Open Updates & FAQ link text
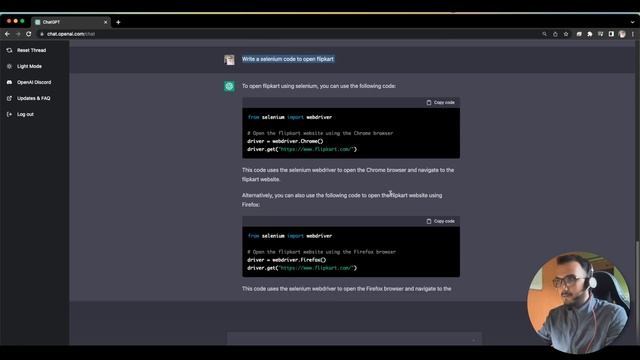 point(33,98)
